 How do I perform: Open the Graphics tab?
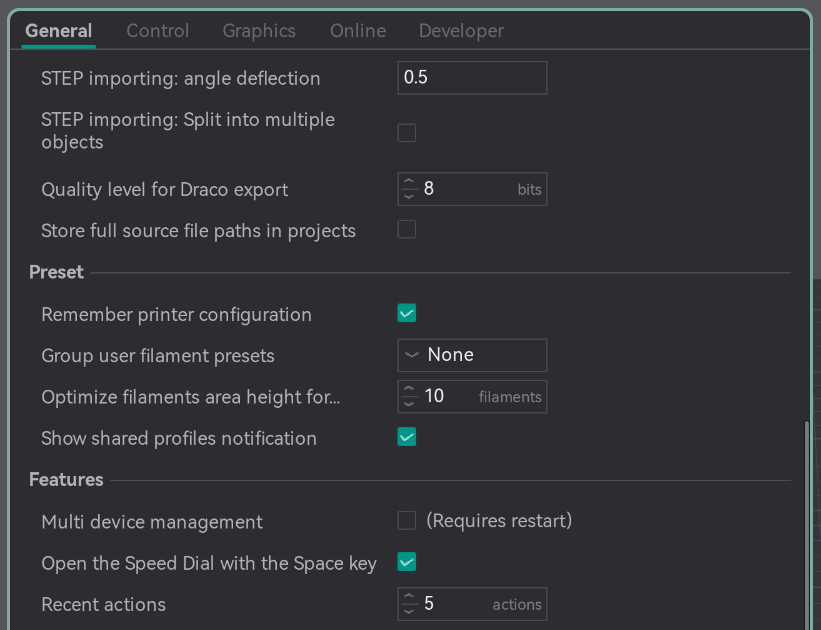click(259, 31)
